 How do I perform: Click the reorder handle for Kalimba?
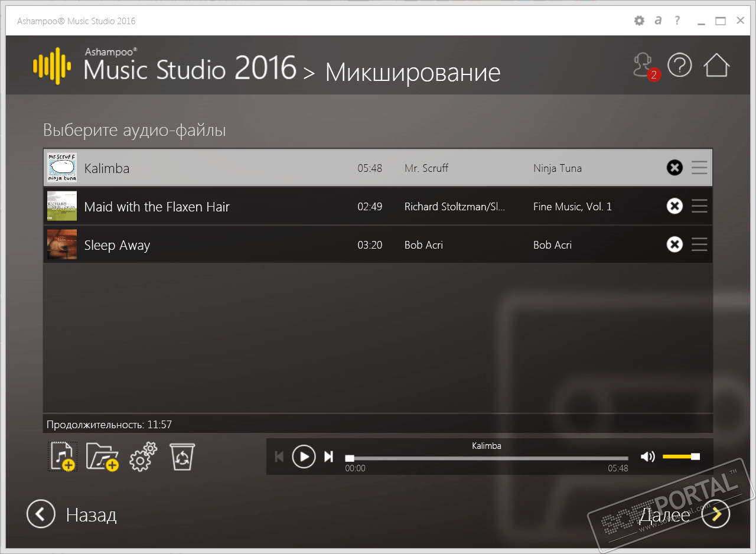tap(699, 168)
